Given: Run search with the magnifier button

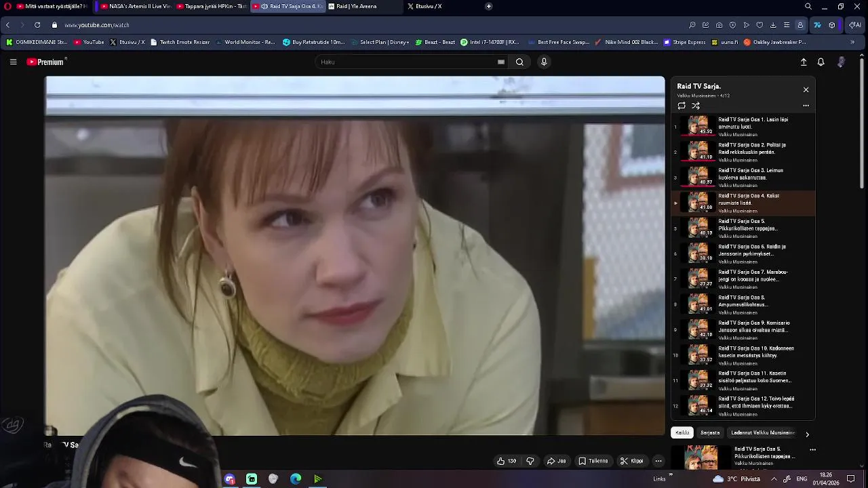Looking at the screenshot, I should click(x=519, y=62).
